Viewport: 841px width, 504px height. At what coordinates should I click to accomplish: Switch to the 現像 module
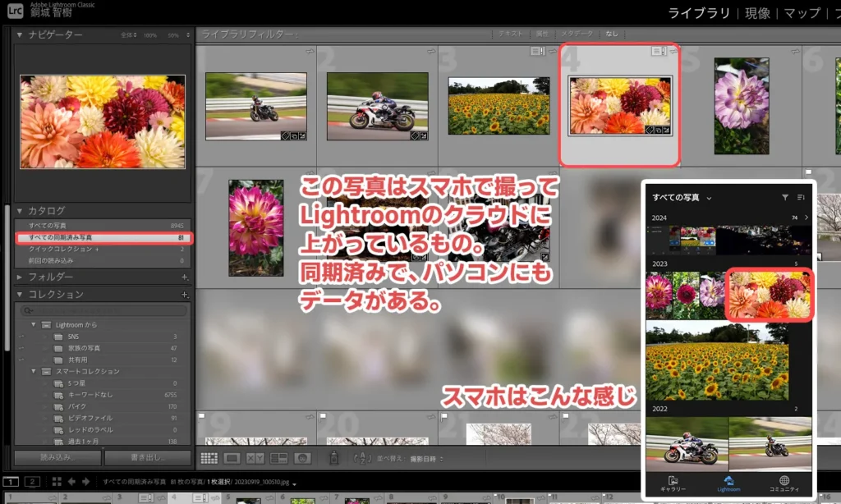(757, 13)
